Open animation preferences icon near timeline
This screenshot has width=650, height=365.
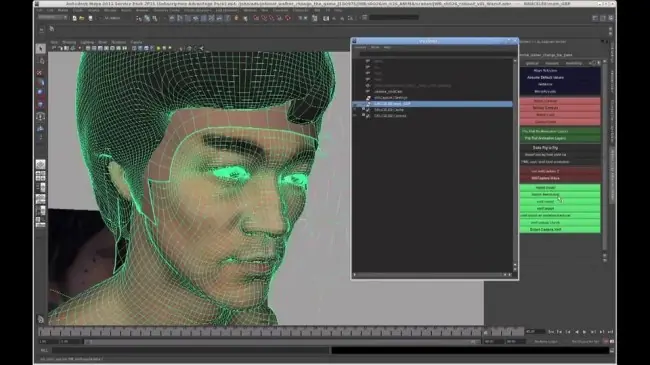pyautogui.click(x=611, y=341)
